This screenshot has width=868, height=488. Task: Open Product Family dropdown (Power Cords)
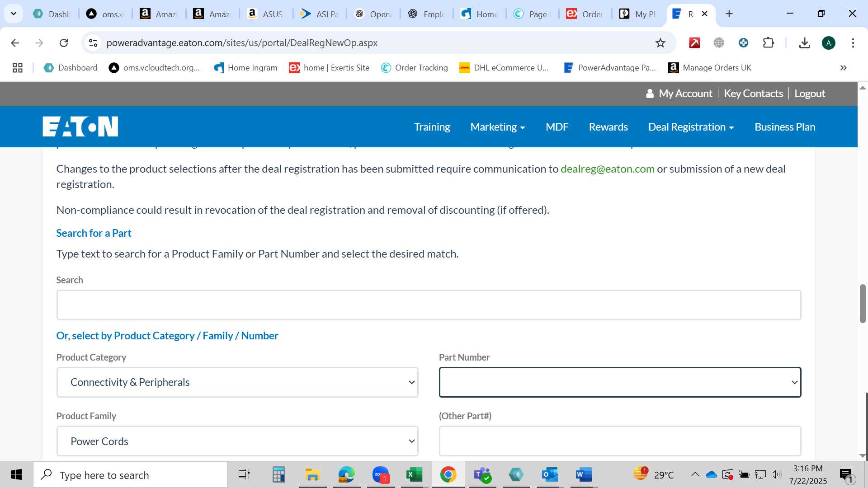click(x=237, y=441)
